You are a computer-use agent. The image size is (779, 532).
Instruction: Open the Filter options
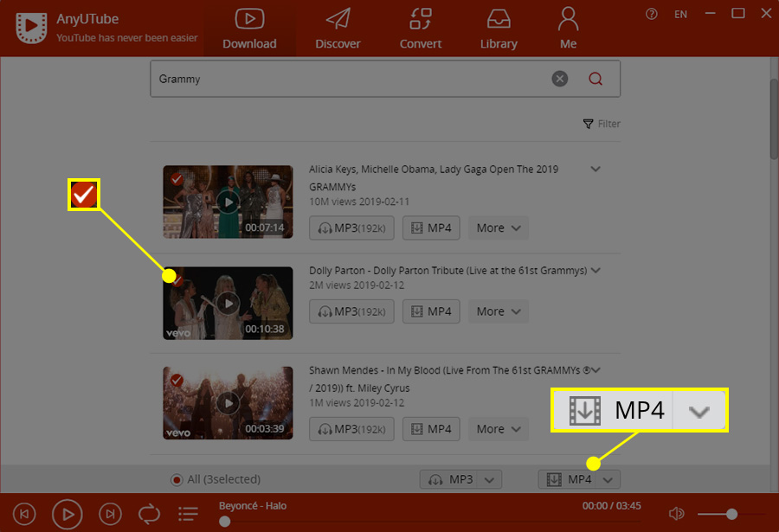coord(602,124)
